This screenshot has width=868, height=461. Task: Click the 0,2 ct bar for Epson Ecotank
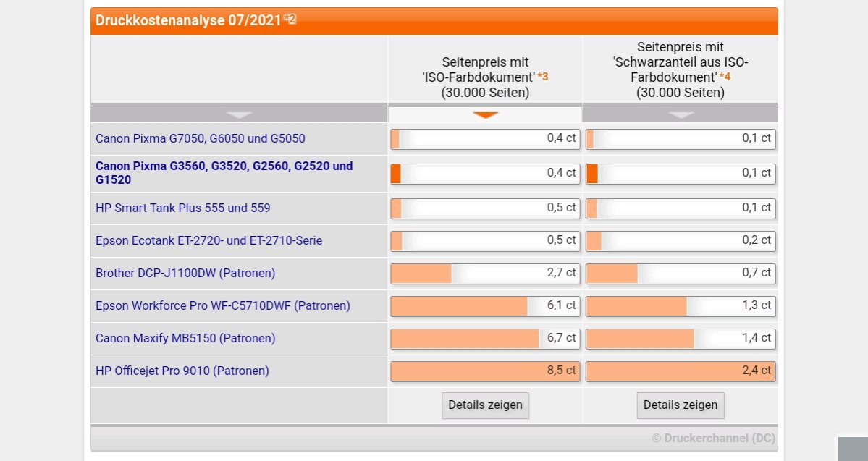pos(681,241)
